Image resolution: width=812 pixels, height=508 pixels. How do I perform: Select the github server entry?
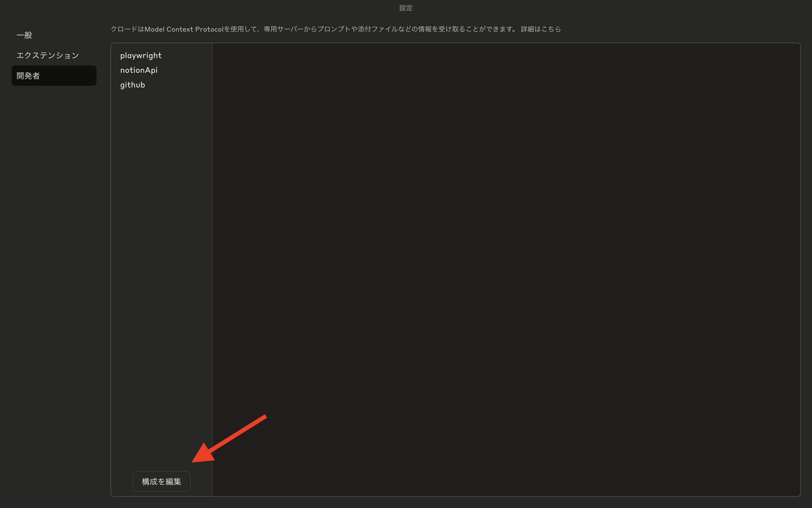pyautogui.click(x=133, y=85)
